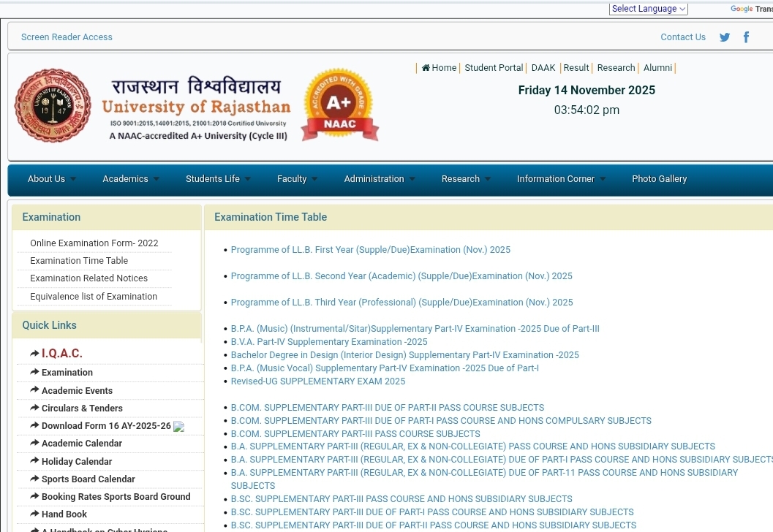
Task: Click the broken image icon beside Download Form 16
Action: (x=179, y=427)
